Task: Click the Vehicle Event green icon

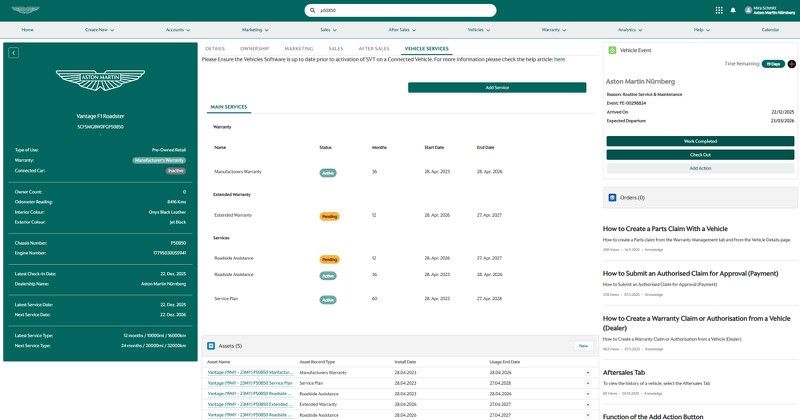Action: point(612,49)
